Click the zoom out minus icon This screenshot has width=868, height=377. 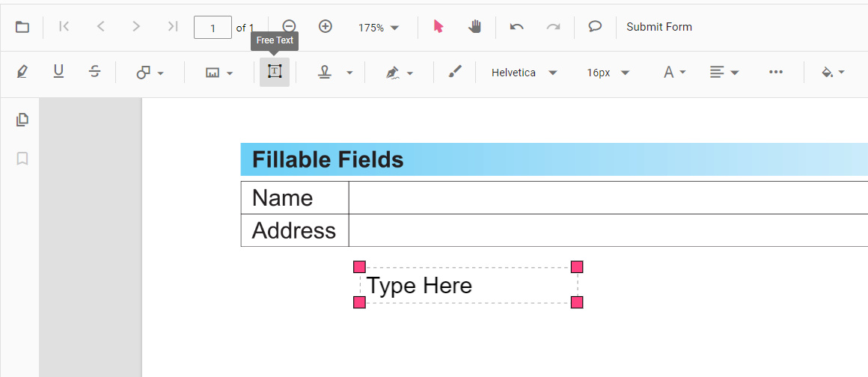pos(289,27)
